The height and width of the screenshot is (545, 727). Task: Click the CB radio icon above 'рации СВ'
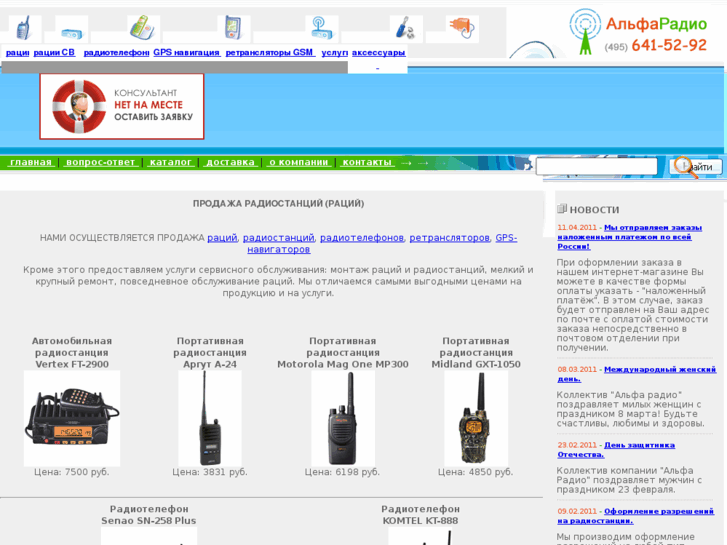pos(71,32)
